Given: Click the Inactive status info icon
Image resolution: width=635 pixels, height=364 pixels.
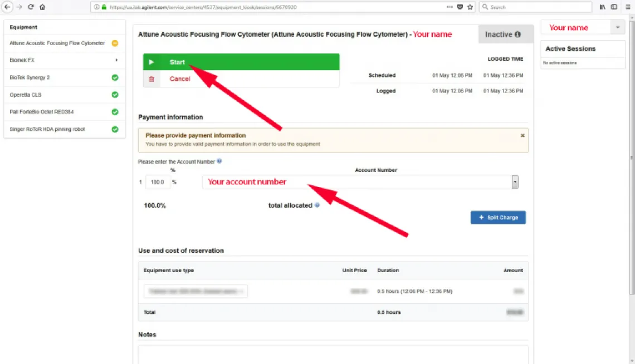Looking at the screenshot, I should (517, 35).
